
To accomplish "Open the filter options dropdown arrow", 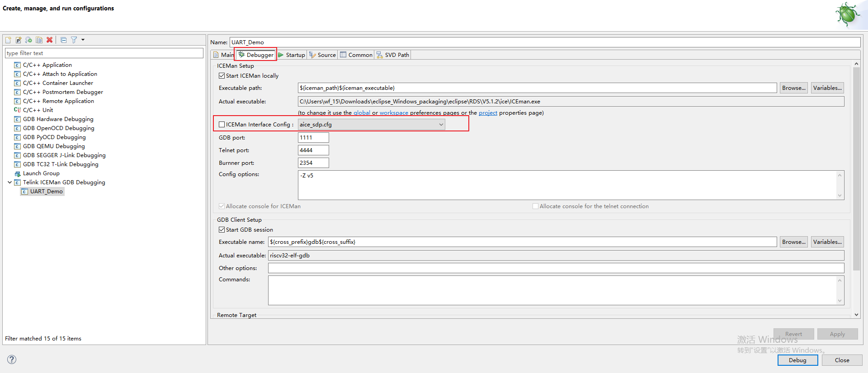I will [x=83, y=40].
